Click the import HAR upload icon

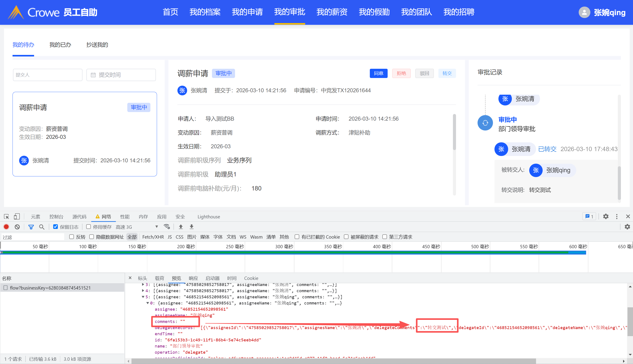click(x=181, y=227)
